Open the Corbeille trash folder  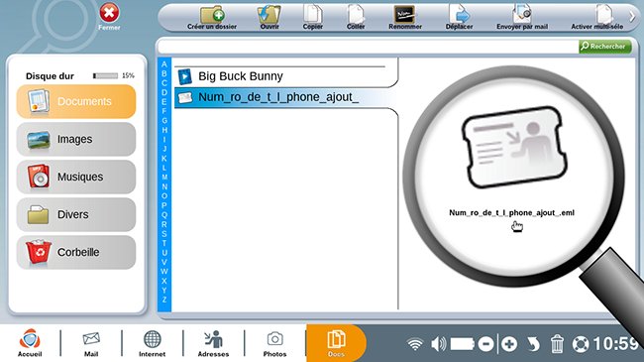click(76, 252)
